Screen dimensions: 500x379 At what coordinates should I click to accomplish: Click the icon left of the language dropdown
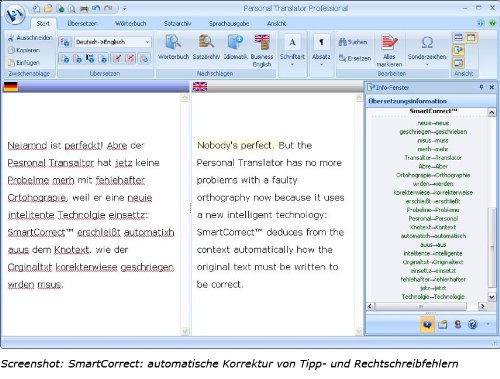(x=65, y=42)
